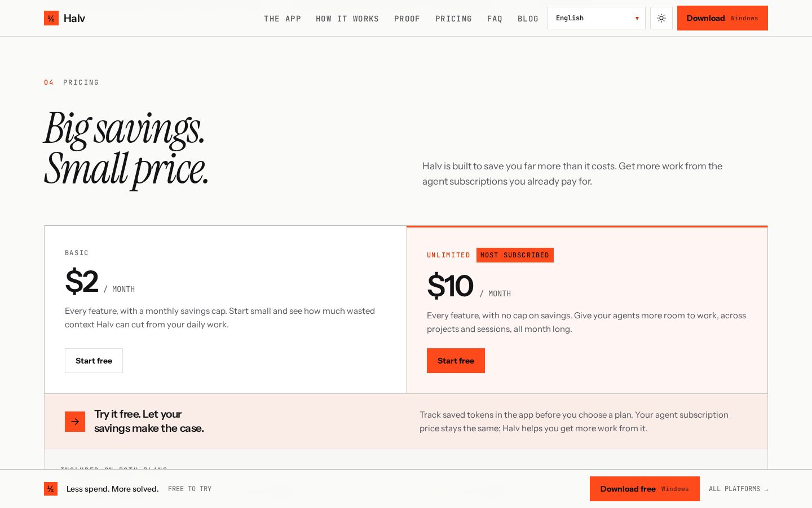Click the $10 price on Unlimited plan

pyautogui.click(x=450, y=286)
